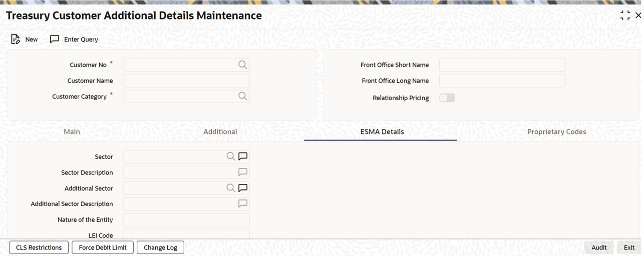Focus the Additional Sector Description field

(x=187, y=203)
